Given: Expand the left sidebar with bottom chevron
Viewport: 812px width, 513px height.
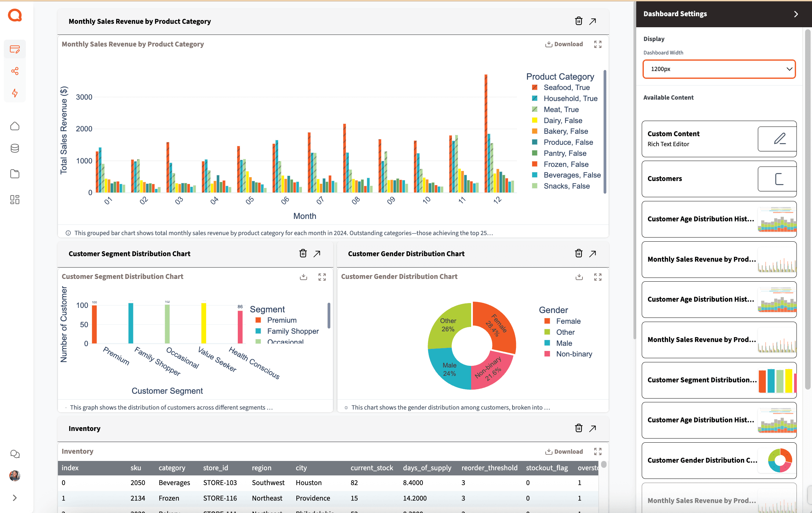Looking at the screenshot, I should 15,498.
